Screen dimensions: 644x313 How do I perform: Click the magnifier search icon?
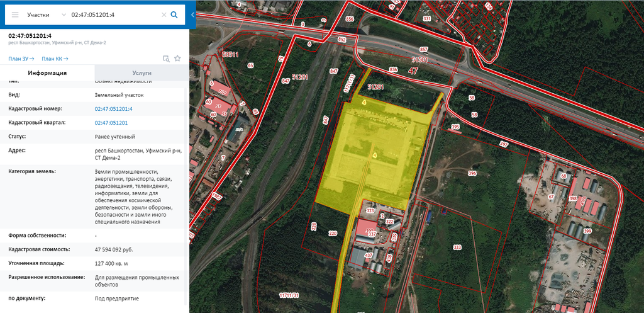tap(174, 14)
